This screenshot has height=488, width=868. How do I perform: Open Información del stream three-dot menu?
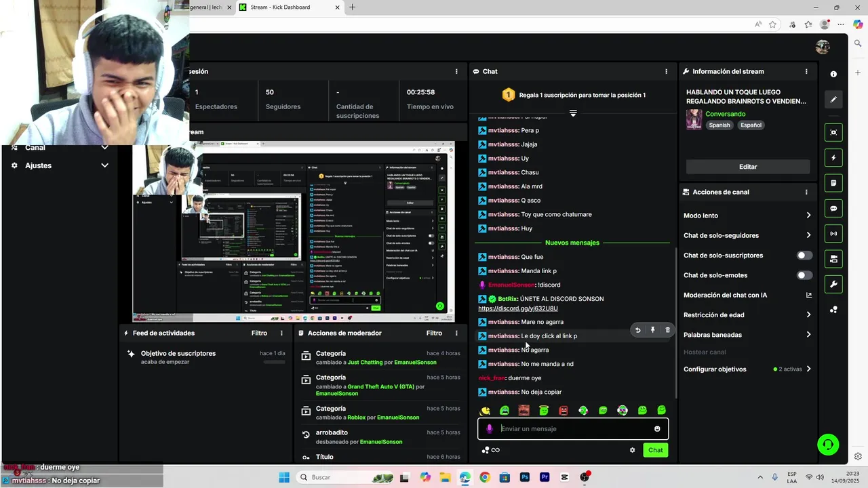click(x=806, y=71)
